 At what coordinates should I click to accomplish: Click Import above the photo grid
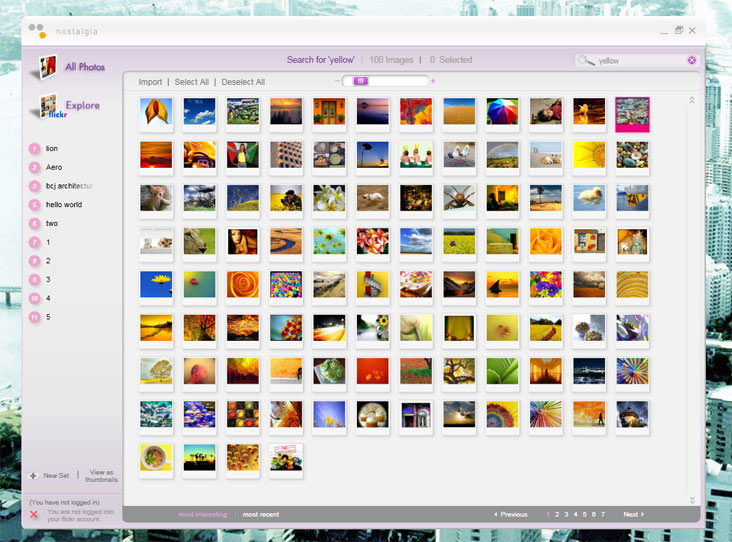pos(150,82)
